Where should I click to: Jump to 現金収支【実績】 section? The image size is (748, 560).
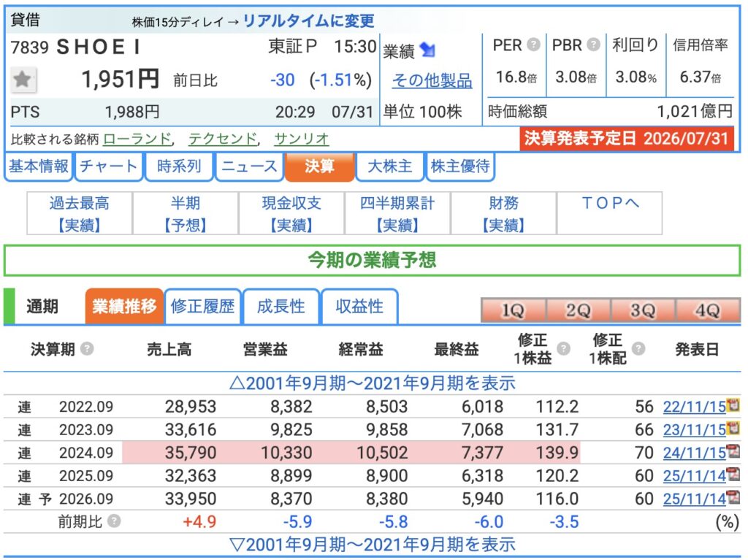[x=291, y=213]
